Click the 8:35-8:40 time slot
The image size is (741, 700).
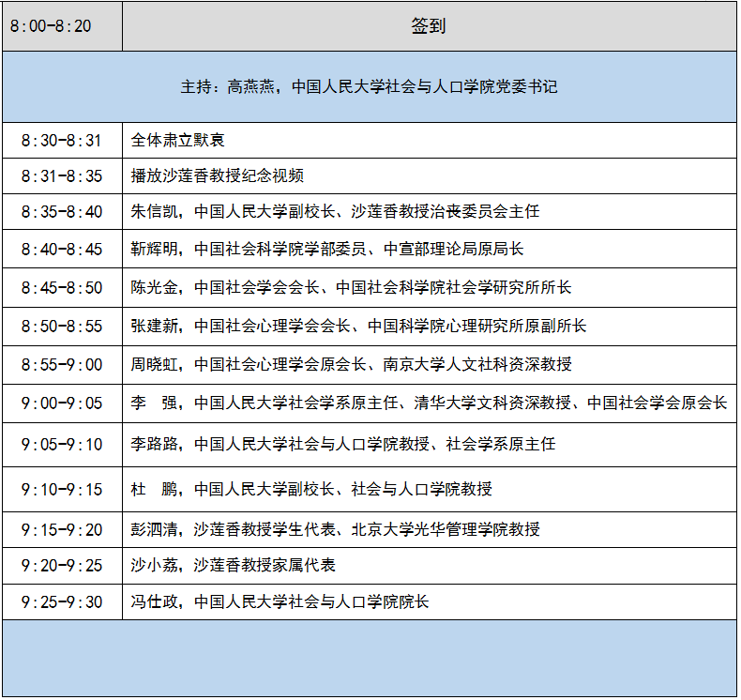coord(62,212)
